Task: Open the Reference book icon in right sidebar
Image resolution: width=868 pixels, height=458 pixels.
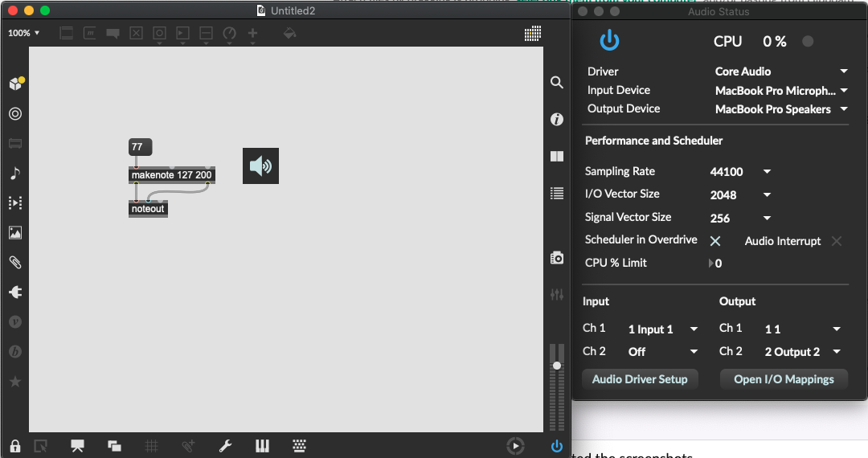Action: (x=557, y=157)
